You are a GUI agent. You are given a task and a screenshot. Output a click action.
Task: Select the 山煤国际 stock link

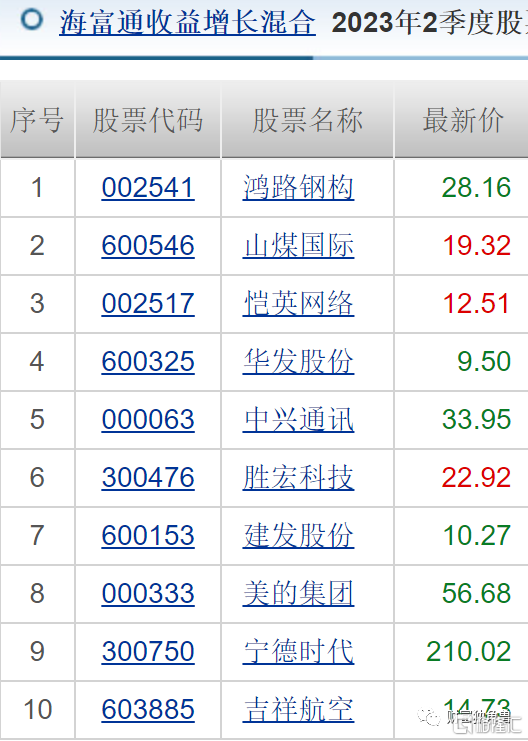[298, 246]
